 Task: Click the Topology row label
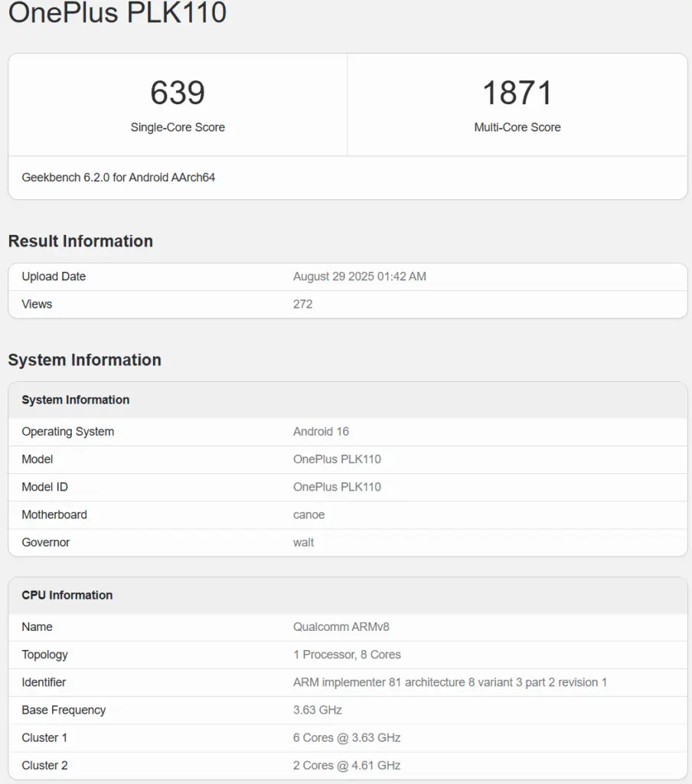click(44, 655)
